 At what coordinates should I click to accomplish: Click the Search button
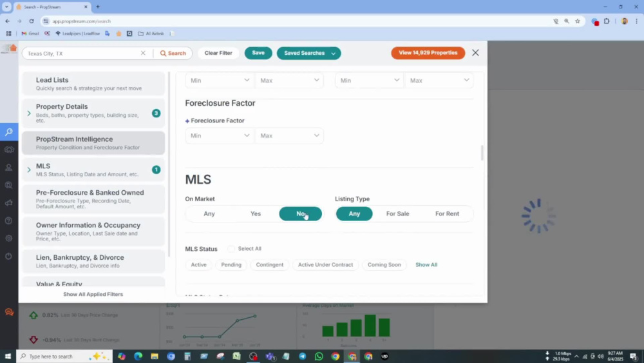coord(173,53)
